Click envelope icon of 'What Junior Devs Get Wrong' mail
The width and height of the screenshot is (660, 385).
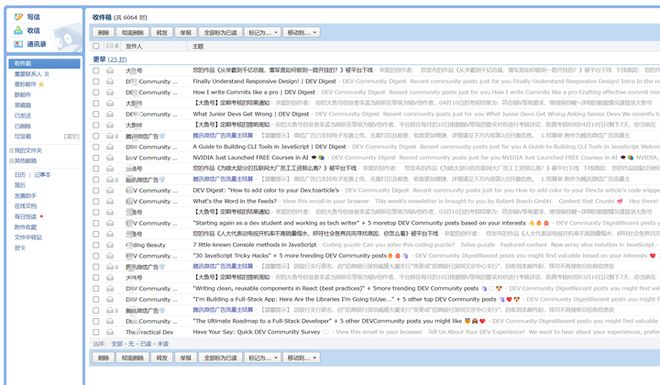click(110, 114)
